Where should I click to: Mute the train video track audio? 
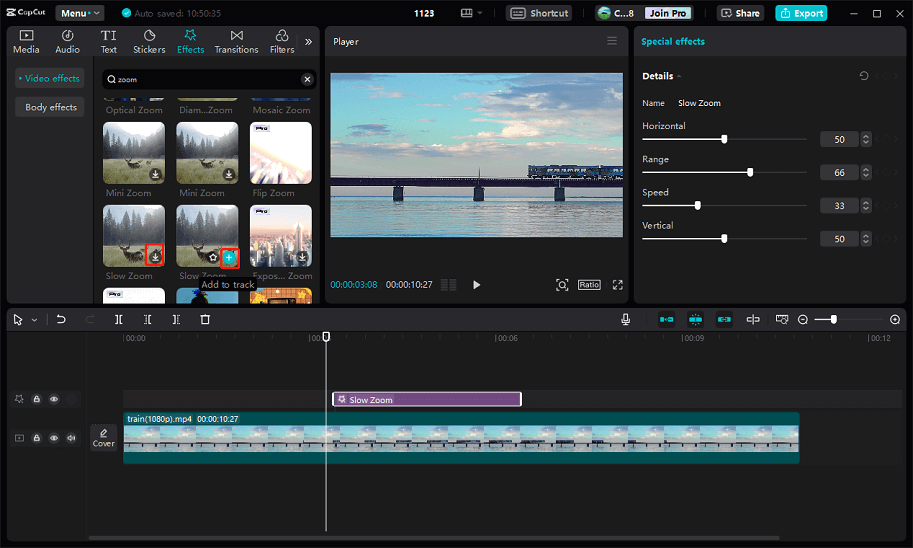pyautogui.click(x=71, y=438)
